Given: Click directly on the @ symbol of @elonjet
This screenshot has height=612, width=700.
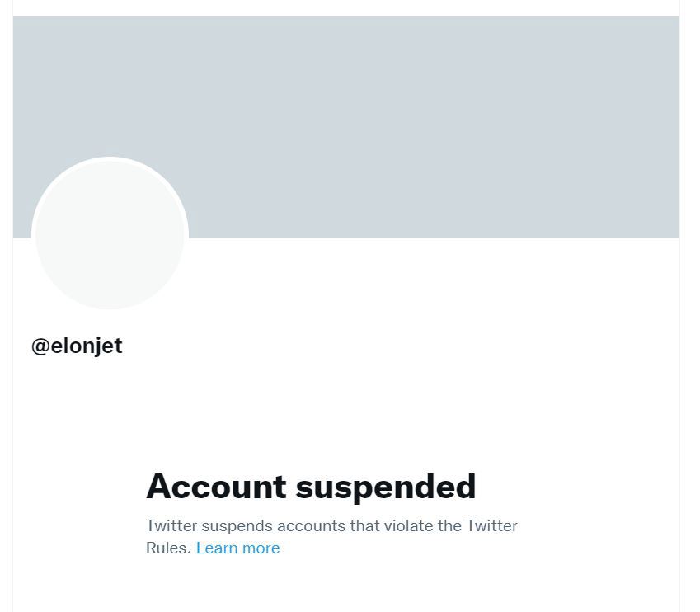Looking at the screenshot, I should point(40,346).
